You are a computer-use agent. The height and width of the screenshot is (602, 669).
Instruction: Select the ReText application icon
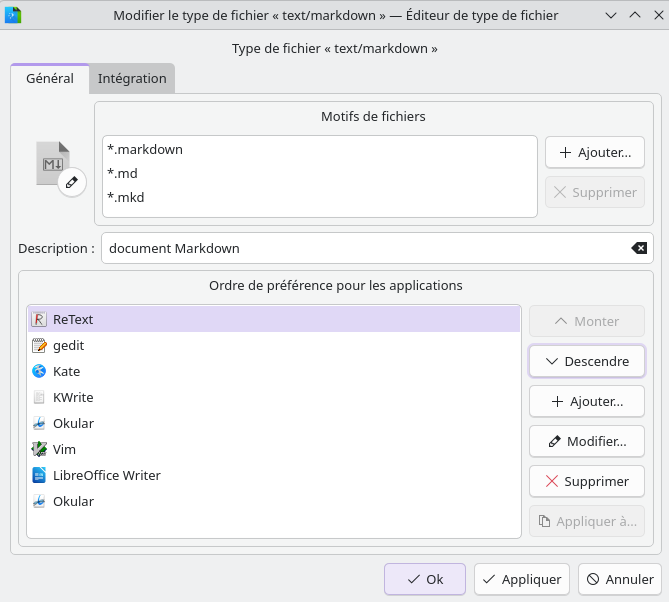pyautogui.click(x=39, y=319)
